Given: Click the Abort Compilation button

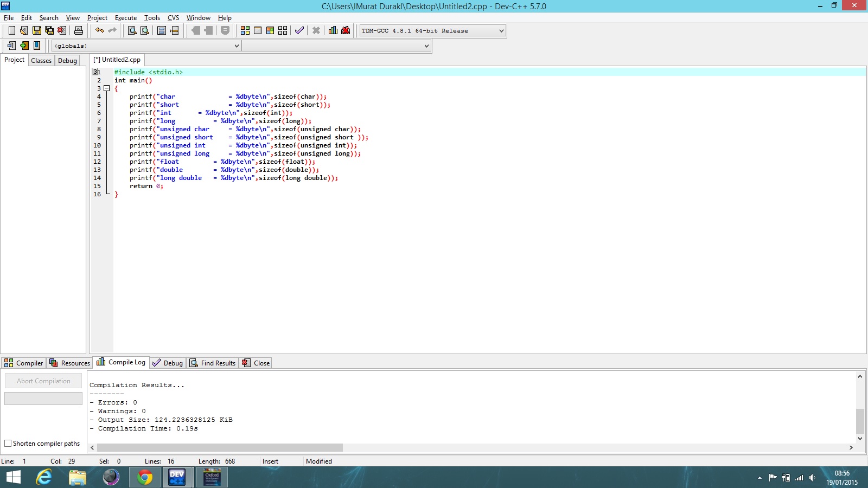Looking at the screenshot, I should pyautogui.click(x=43, y=381).
